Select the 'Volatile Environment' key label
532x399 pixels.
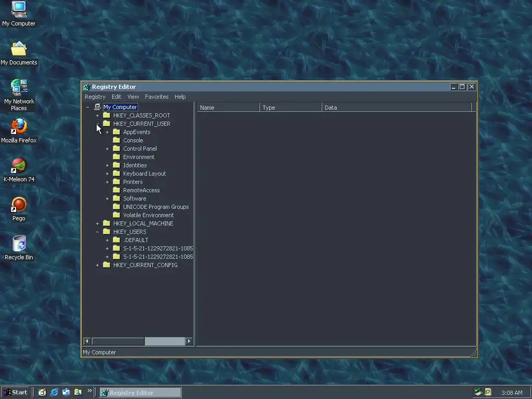pyautogui.click(x=148, y=215)
